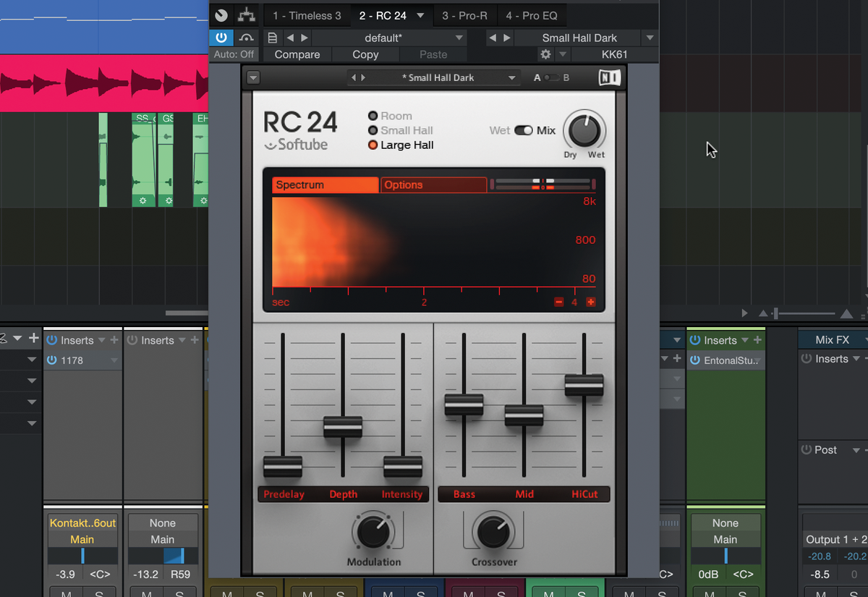Click the signal routing icon beside the knob icon
The height and width of the screenshot is (597, 868).
click(x=247, y=15)
